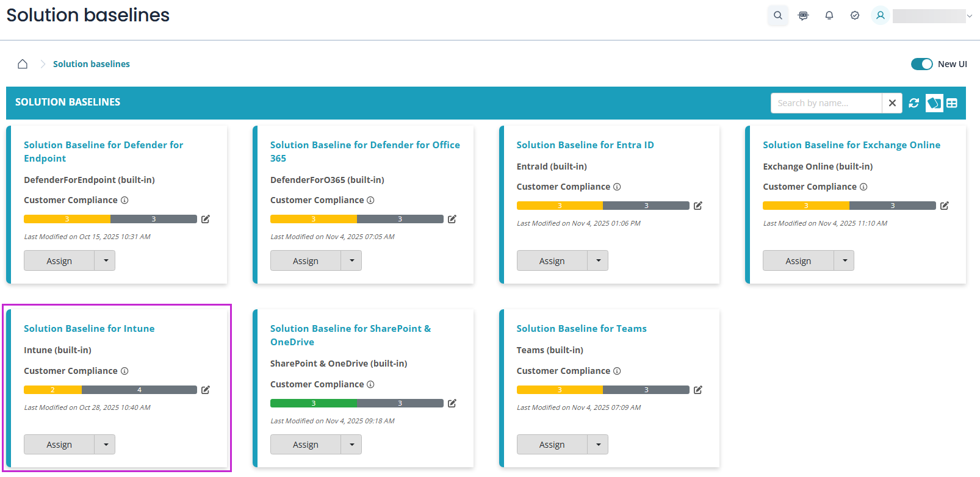
Task: Click the Customer Compliance info icon on Defender for Endpoint
Action: (x=124, y=200)
